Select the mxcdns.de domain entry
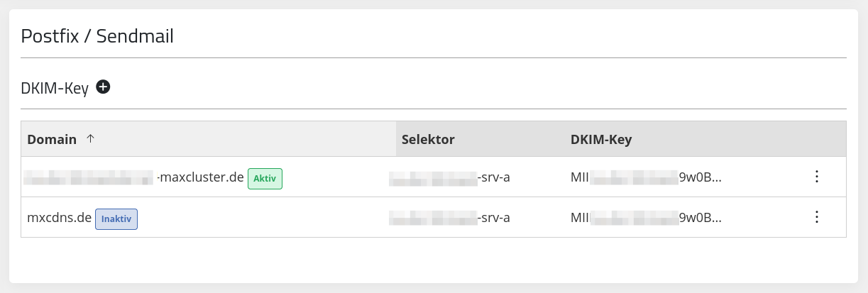Viewport: 868px width, 293px height. [60, 218]
